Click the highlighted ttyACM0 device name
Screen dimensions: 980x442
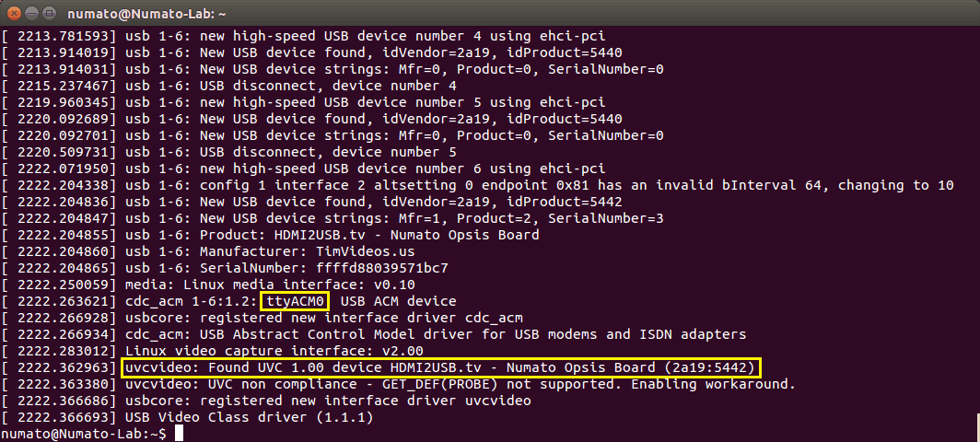coord(295,301)
